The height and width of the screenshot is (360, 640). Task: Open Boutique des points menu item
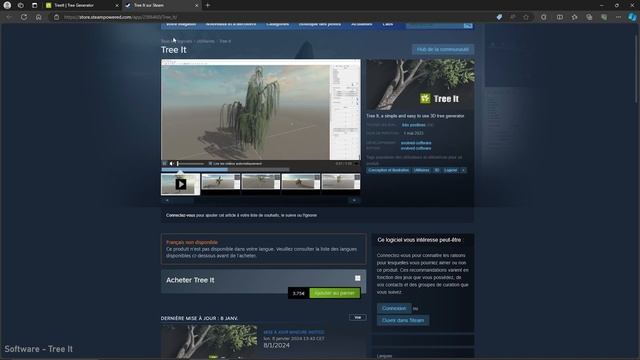320,24
